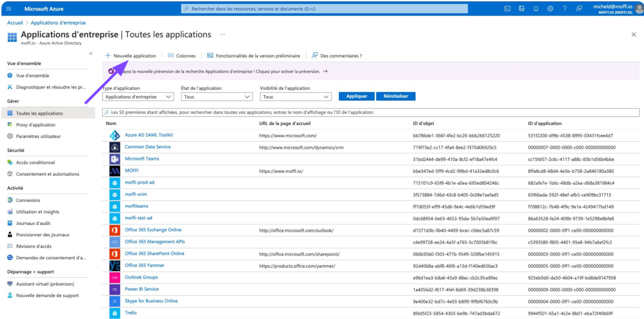Click the Office 365 Management APIs icon
The height and width of the screenshot is (319, 644).
(x=115, y=242)
